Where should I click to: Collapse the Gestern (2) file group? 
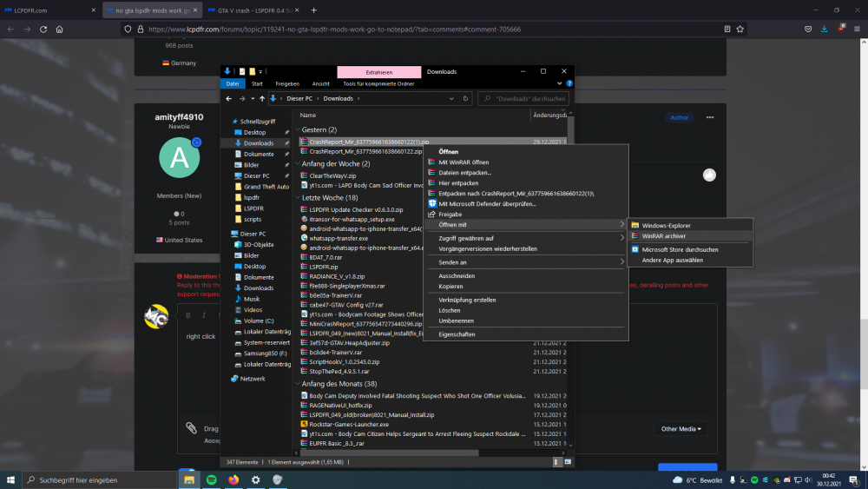click(x=296, y=129)
